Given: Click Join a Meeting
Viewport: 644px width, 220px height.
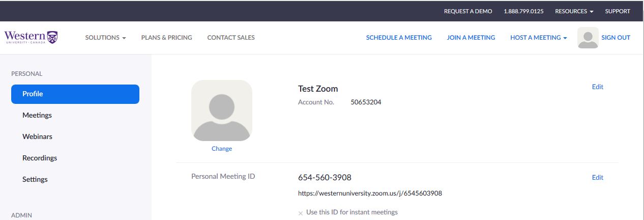Looking at the screenshot, I should coord(471,38).
